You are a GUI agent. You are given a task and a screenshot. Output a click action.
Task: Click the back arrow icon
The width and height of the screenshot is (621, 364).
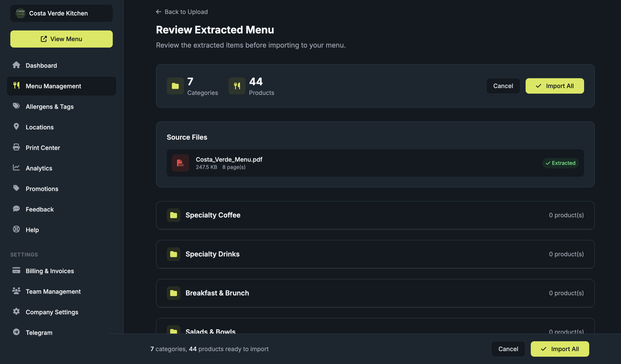pyautogui.click(x=159, y=12)
